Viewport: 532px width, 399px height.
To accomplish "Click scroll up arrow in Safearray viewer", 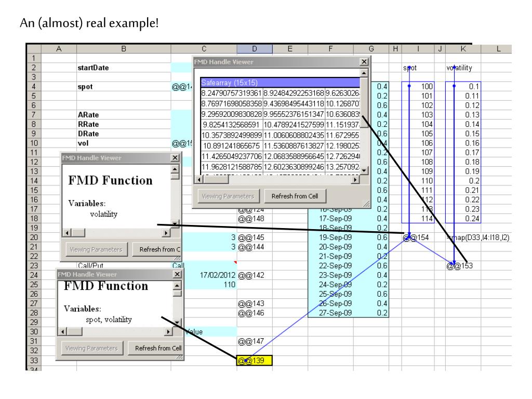I will 364,73.
